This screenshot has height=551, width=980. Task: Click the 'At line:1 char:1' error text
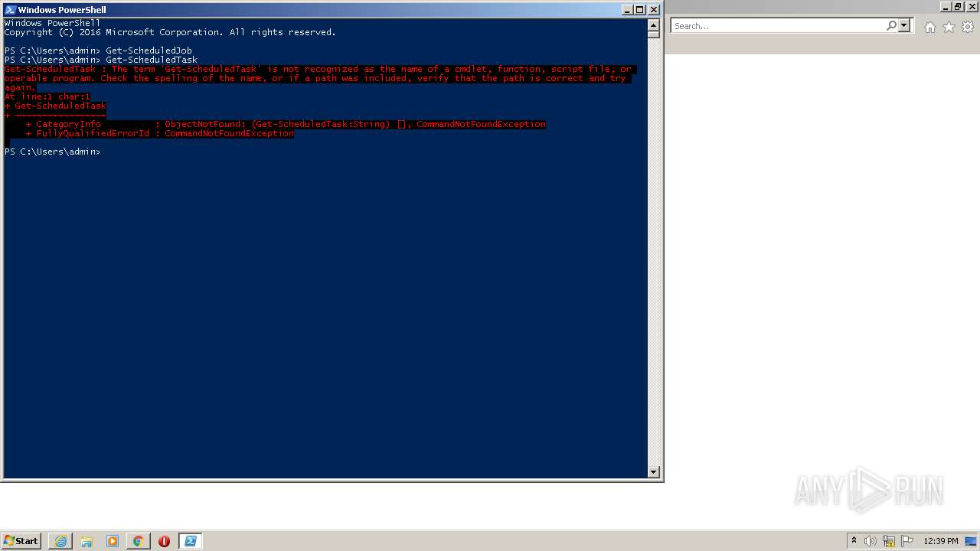pyautogui.click(x=47, y=96)
